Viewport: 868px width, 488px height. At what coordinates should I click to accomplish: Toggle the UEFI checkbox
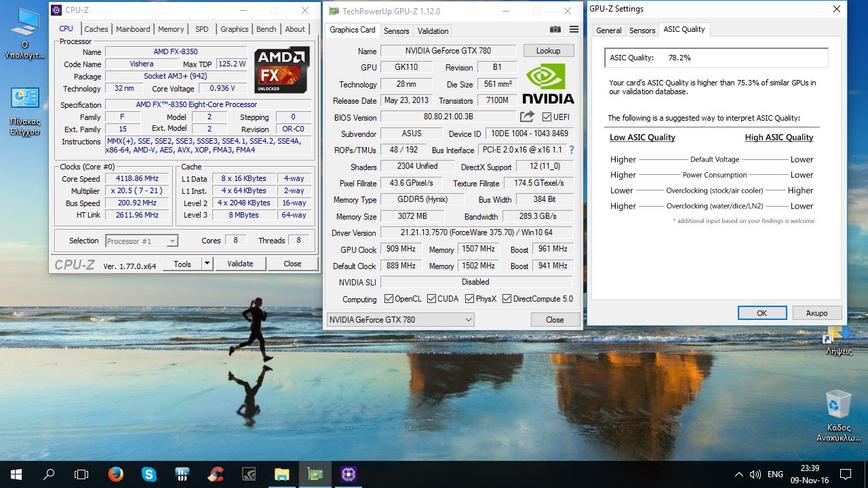547,117
